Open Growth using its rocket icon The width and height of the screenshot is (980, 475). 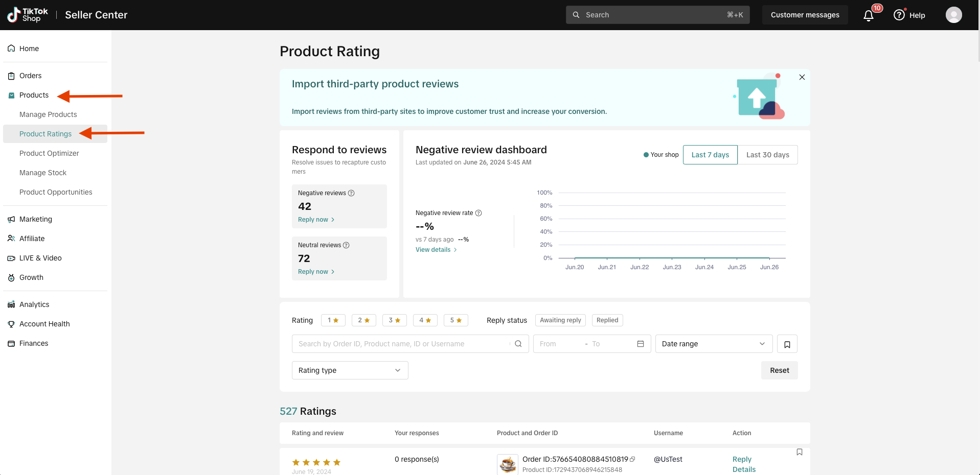pos(11,277)
